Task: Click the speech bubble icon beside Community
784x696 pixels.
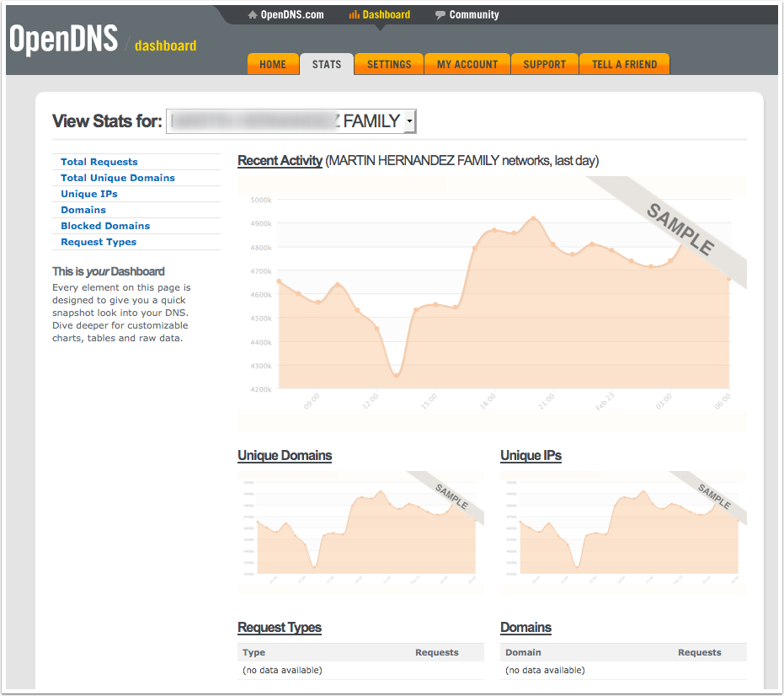Action: click(x=440, y=15)
